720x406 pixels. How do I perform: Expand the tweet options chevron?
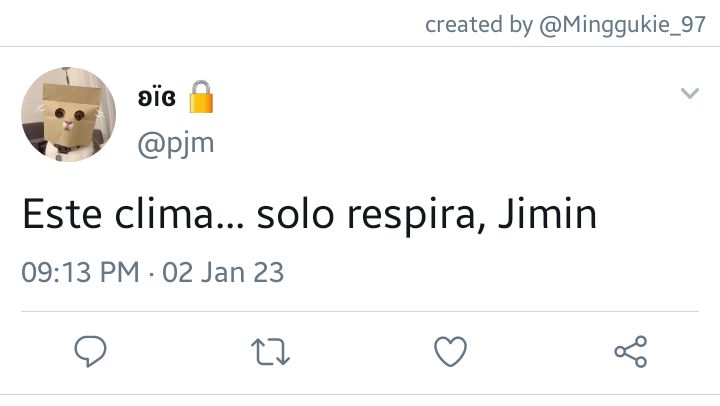coord(690,93)
